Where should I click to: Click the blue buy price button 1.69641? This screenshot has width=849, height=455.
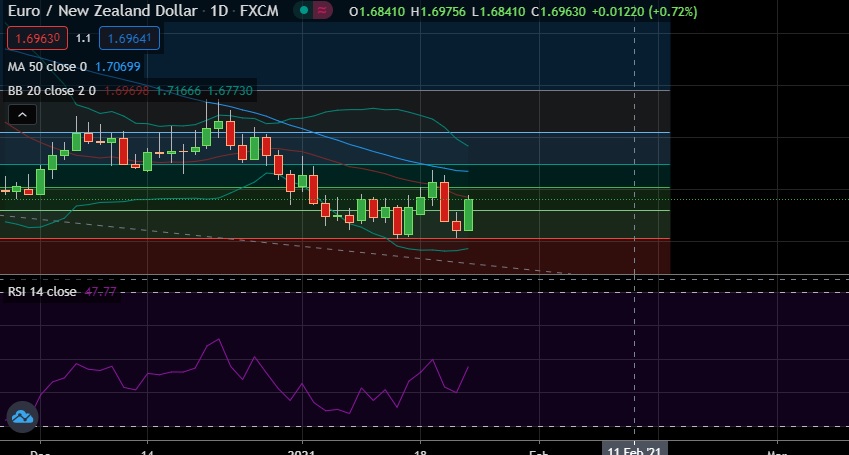pos(129,38)
